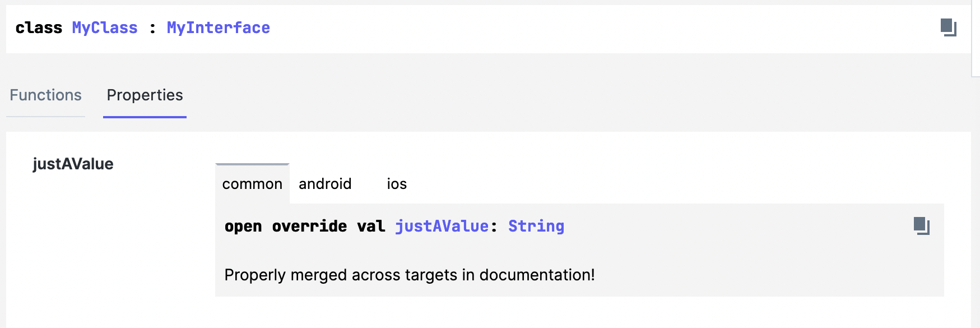Open the MyClass class link
This screenshot has width=980, height=328.
(x=104, y=27)
